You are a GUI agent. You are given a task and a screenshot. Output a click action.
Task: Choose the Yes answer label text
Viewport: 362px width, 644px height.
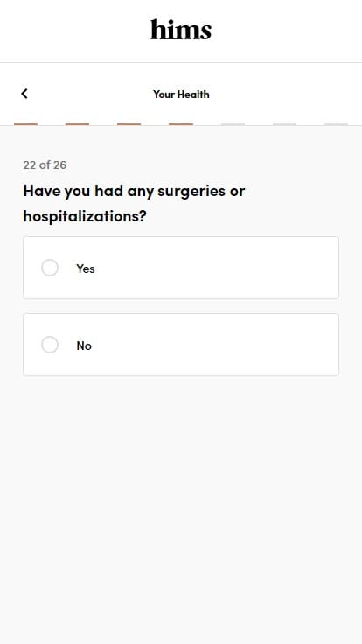pos(86,269)
